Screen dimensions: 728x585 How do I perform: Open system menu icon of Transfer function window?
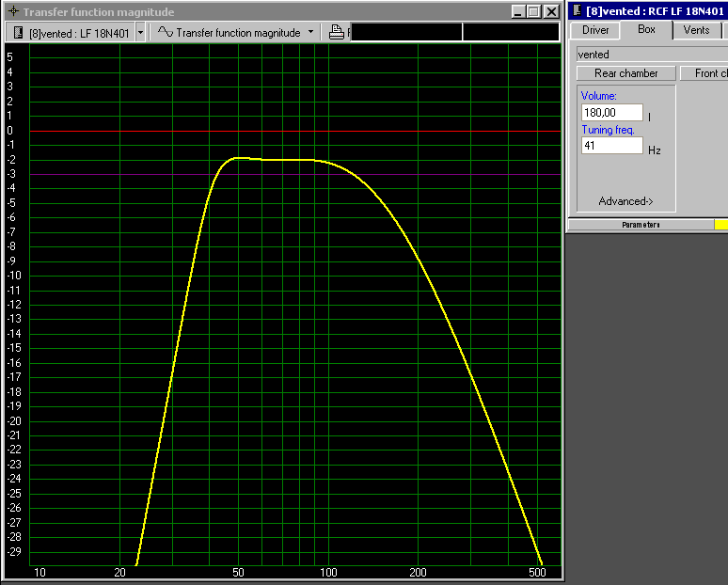pyautogui.click(x=12, y=11)
